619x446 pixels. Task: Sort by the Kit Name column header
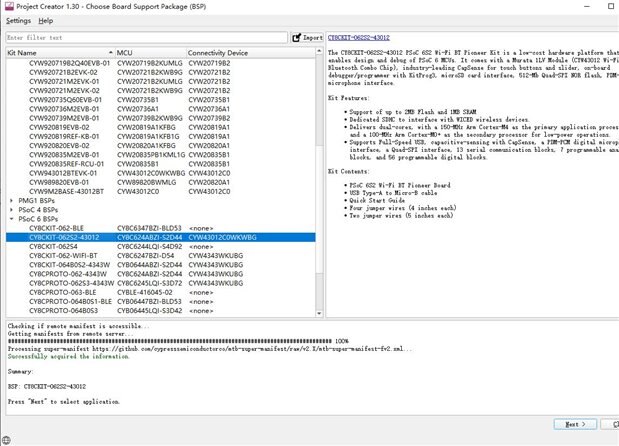tap(60, 53)
